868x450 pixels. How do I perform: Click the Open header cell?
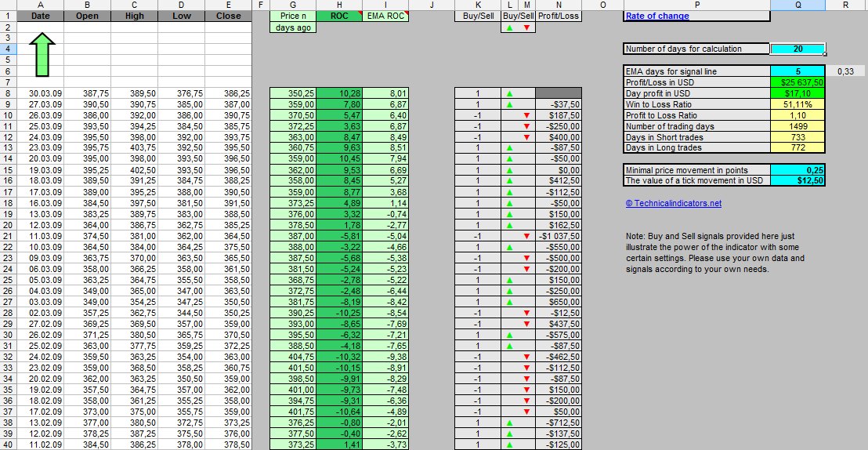click(87, 16)
